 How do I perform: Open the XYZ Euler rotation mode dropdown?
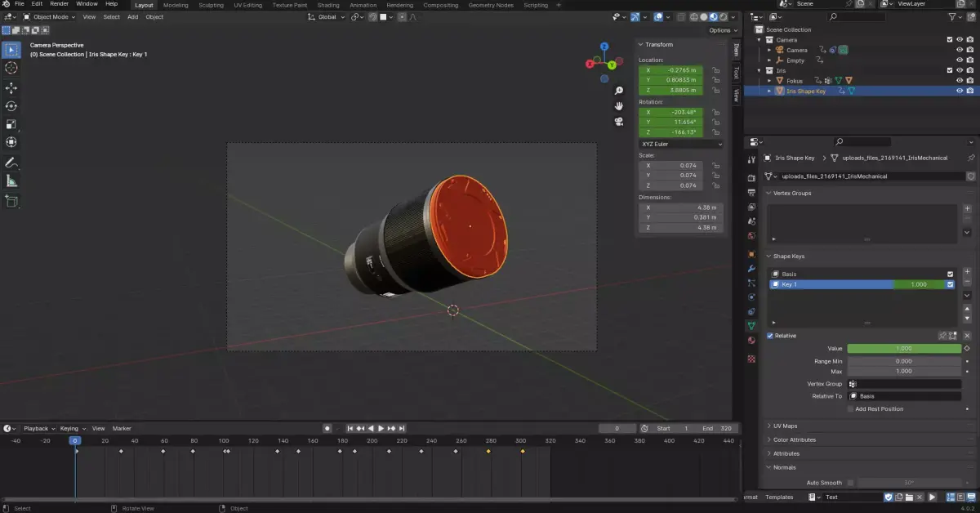[680, 144]
